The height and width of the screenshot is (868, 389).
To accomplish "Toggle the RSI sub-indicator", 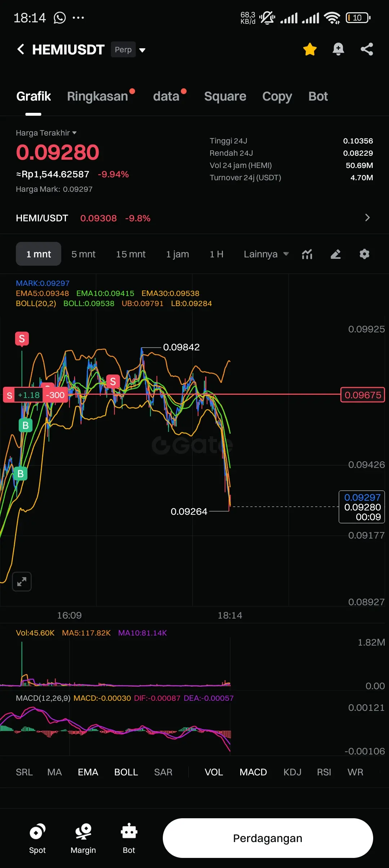I will (324, 772).
